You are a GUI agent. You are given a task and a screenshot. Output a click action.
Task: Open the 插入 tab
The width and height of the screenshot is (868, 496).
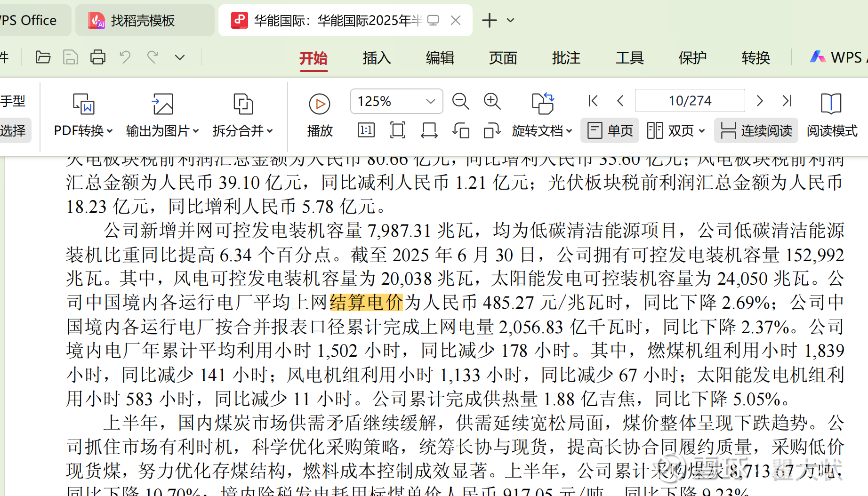click(377, 58)
